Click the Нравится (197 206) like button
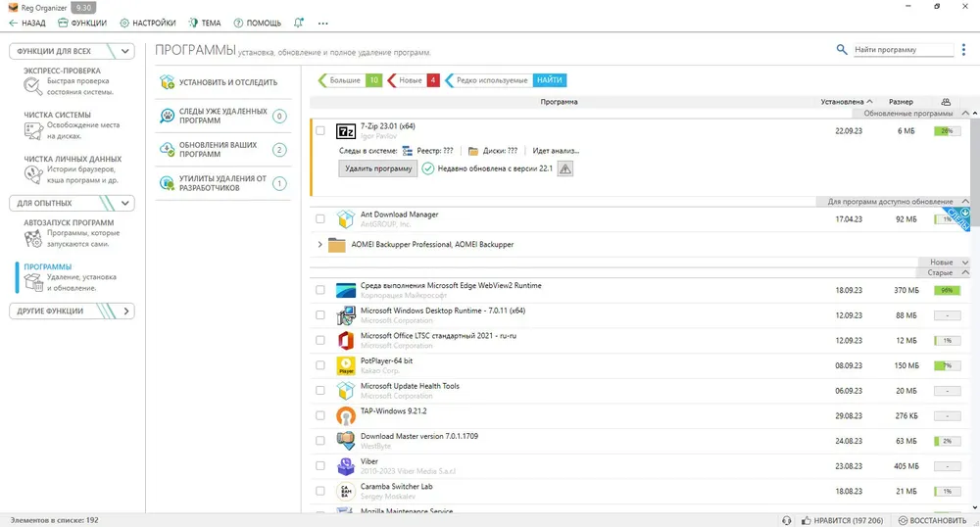 pos(843,520)
